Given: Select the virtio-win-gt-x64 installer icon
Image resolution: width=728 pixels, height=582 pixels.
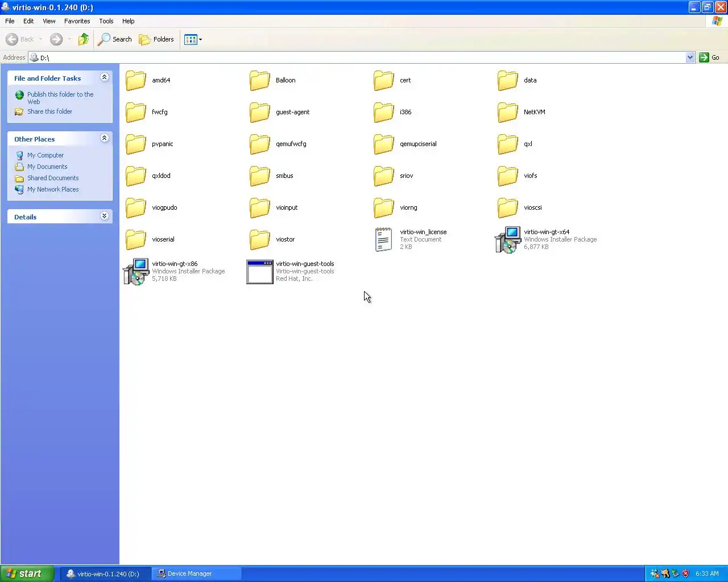Looking at the screenshot, I should (x=508, y=239).
